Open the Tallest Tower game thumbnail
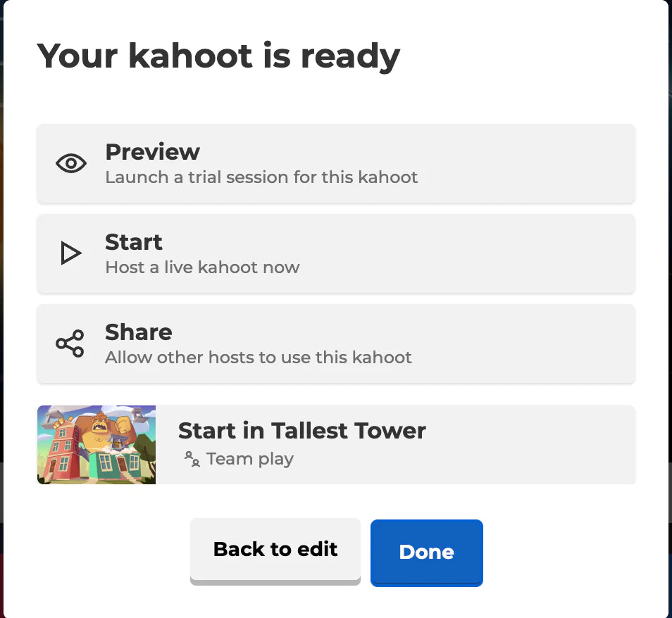This screenshot has width=672, height=618. coord(97,445)
